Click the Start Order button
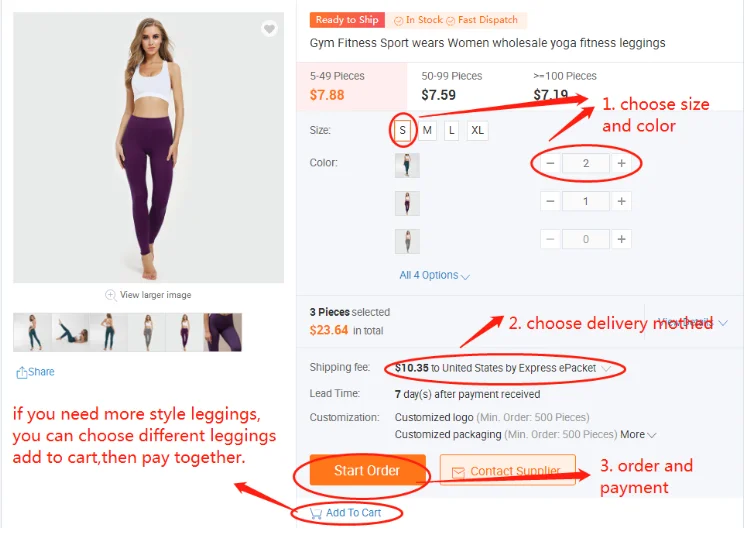Viewport: 744px width, 539px height. click(367, 470)
